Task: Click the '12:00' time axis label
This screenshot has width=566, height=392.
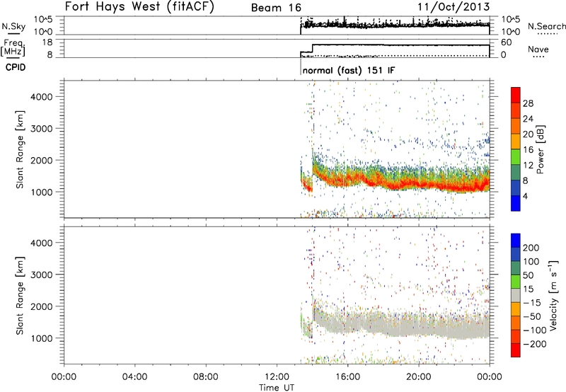Action: pos(277,377)
